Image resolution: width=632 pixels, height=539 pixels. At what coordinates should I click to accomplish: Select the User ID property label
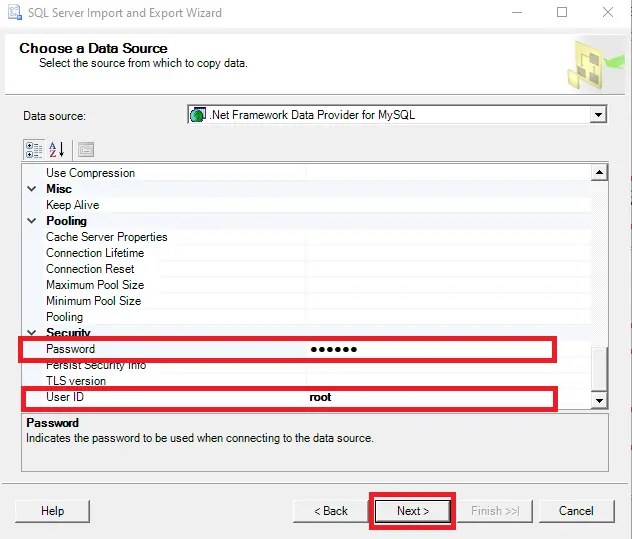pyautogui.click(x=65, y=397)
